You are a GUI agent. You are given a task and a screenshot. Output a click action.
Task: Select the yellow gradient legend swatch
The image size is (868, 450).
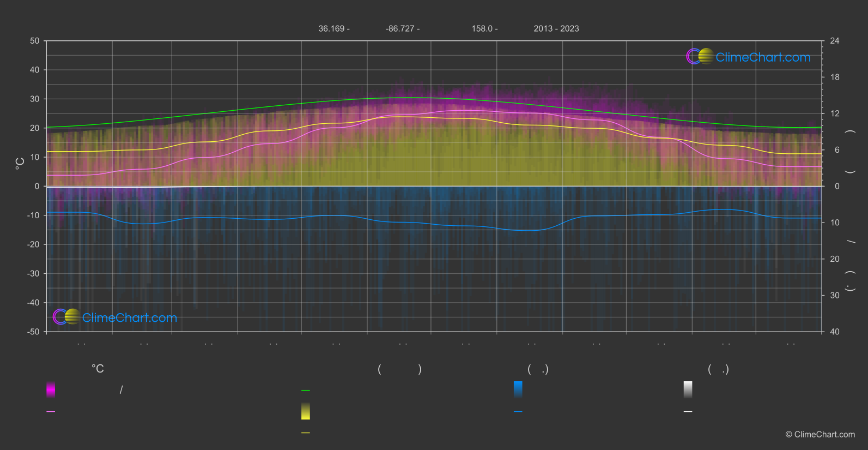pyautogui.click(x=306, y=411)
